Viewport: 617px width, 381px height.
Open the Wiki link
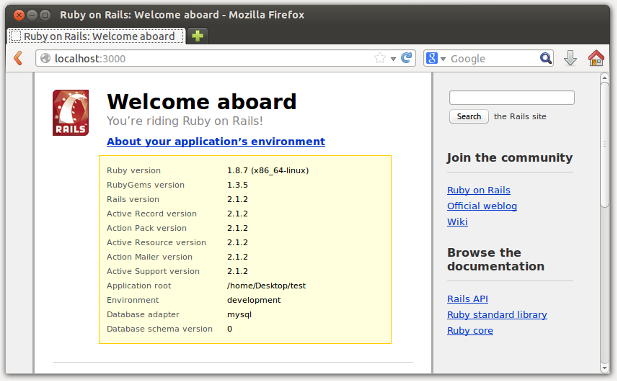click(x=457, y=222)
